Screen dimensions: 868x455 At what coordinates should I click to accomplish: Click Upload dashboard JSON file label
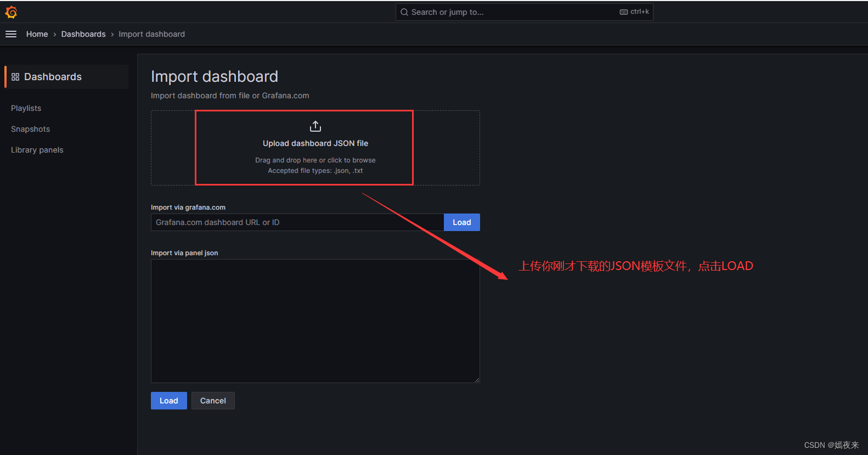315,143
